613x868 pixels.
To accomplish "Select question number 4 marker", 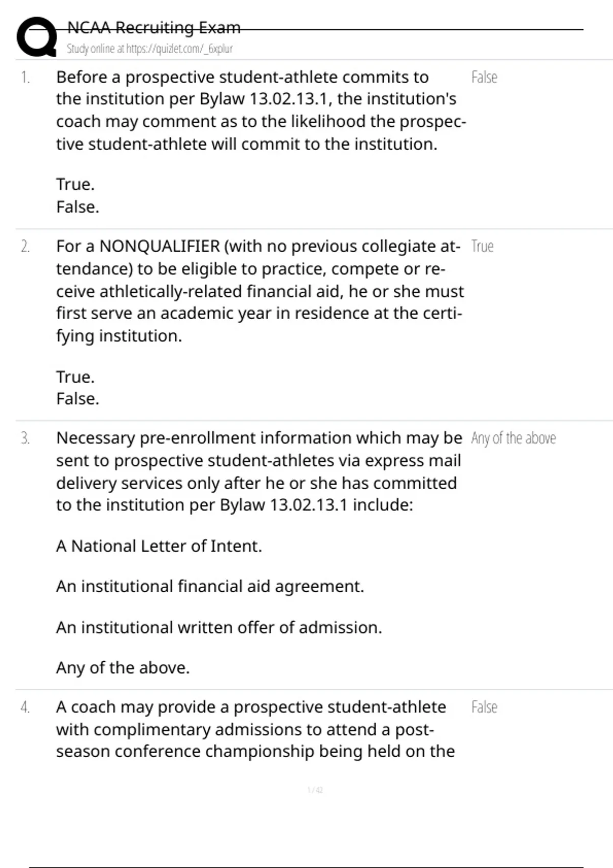I will tap(25, 707).
